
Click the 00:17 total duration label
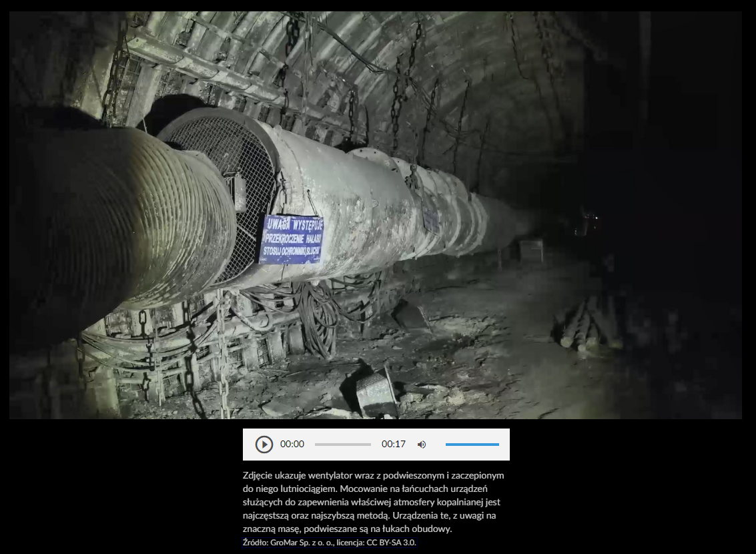[x=394, y=444]
